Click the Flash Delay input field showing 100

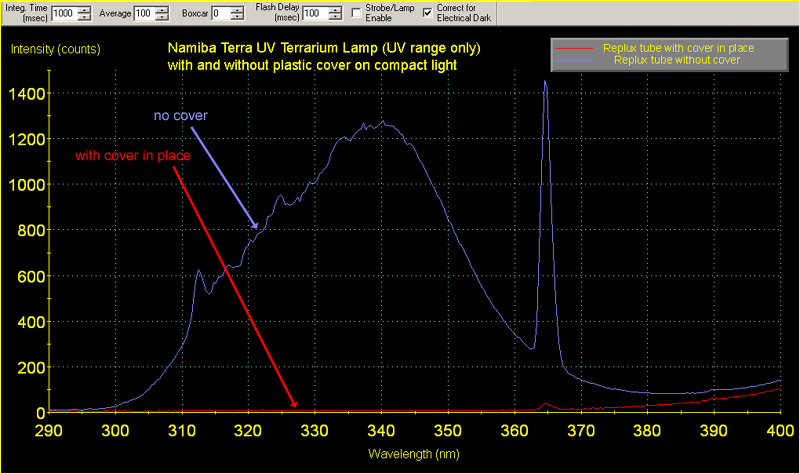pyautogui.click(x=315, y=13)
